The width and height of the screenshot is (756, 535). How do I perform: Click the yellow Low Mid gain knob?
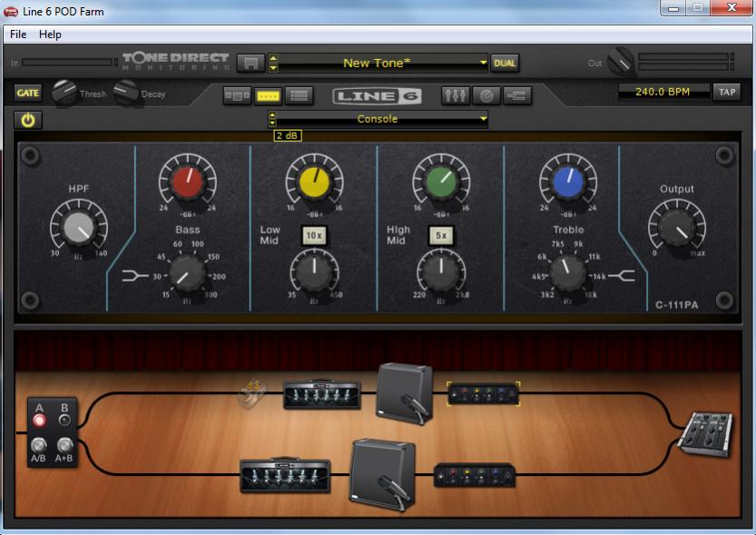[x=314, y=183]
